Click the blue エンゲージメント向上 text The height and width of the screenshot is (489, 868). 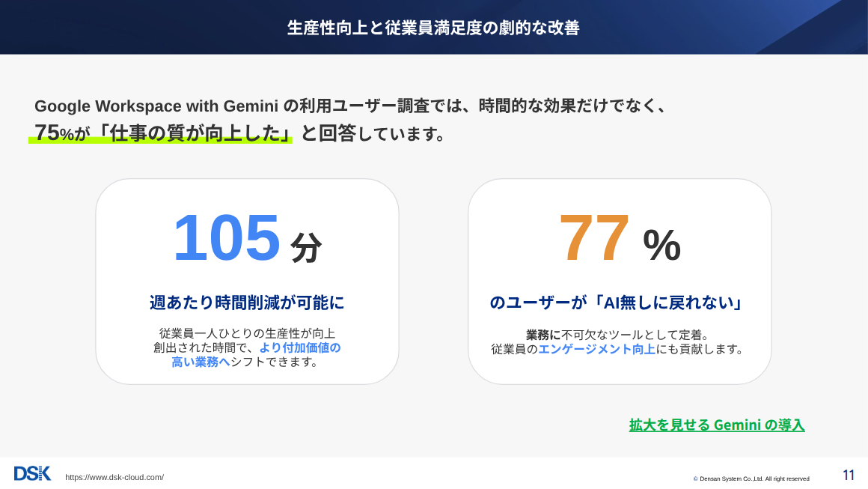(x=596, y=349)
